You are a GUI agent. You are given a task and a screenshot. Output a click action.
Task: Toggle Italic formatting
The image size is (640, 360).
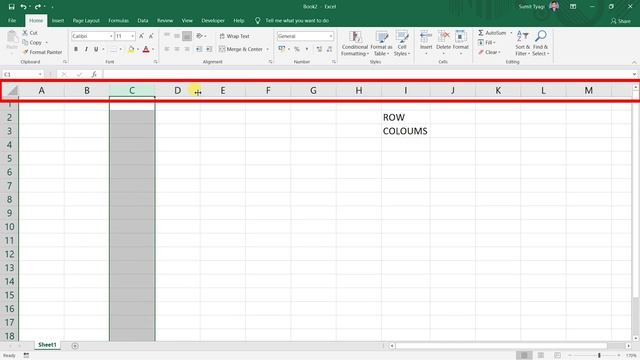tap(86, 49)
